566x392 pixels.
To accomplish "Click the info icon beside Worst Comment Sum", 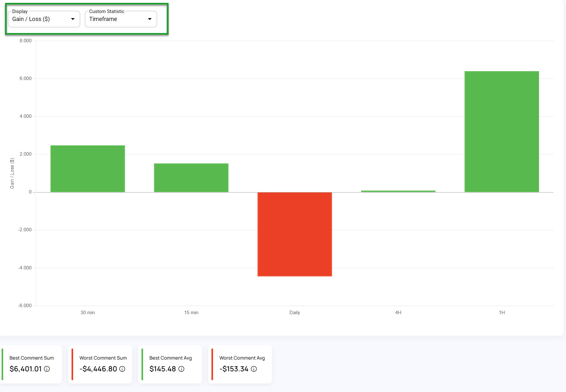I will pos(122,369).
